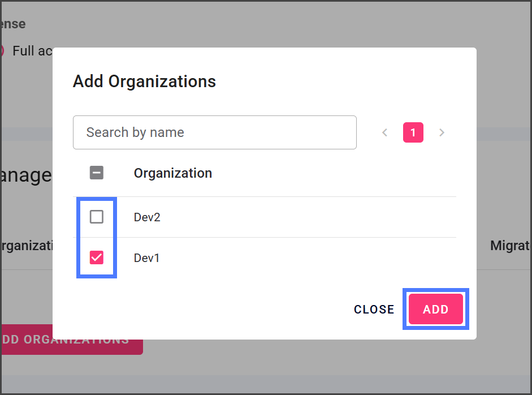Image resolution: width=532 pixels, height=395 pixels.
Task: Click the Dev2 organization name
Action: (147, 217)
